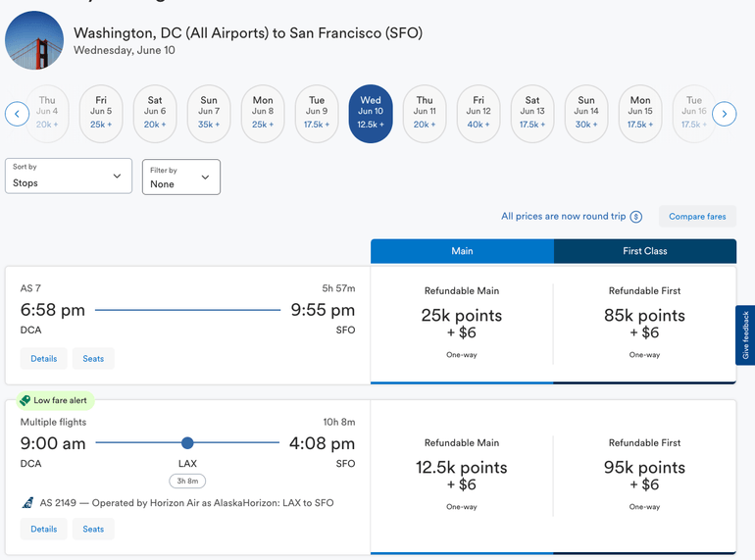Click the Compare fares button
Viewport: 755px width, 560px height.
(697, 217)
